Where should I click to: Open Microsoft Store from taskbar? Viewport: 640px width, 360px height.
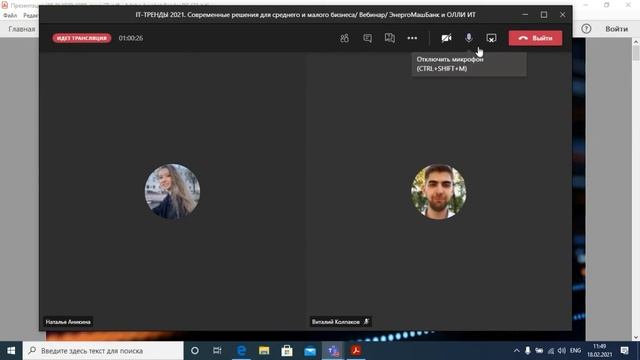[x=287, y=351]
